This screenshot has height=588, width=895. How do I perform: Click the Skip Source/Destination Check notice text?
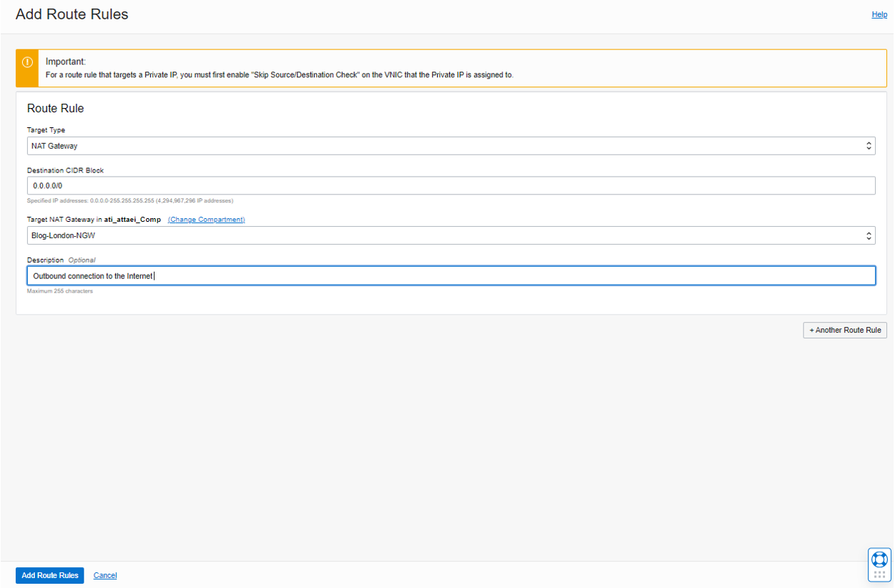[x=279, y=74]
